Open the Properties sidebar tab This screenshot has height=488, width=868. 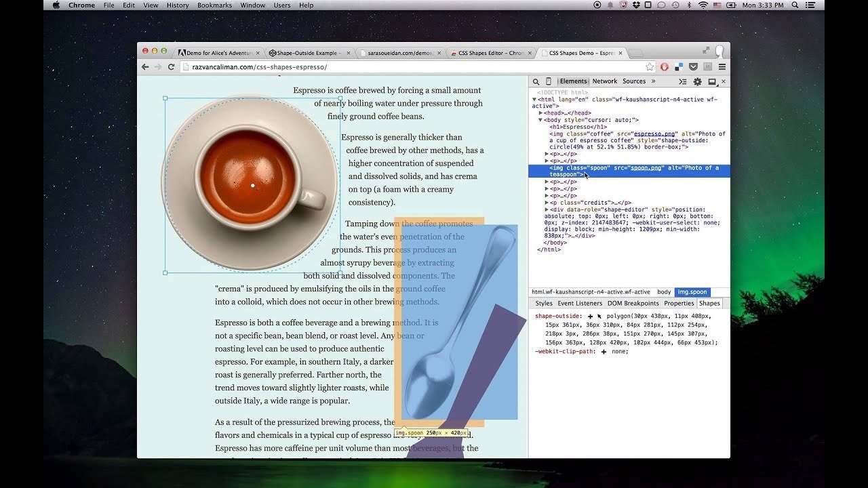click(x=679, y=304)
